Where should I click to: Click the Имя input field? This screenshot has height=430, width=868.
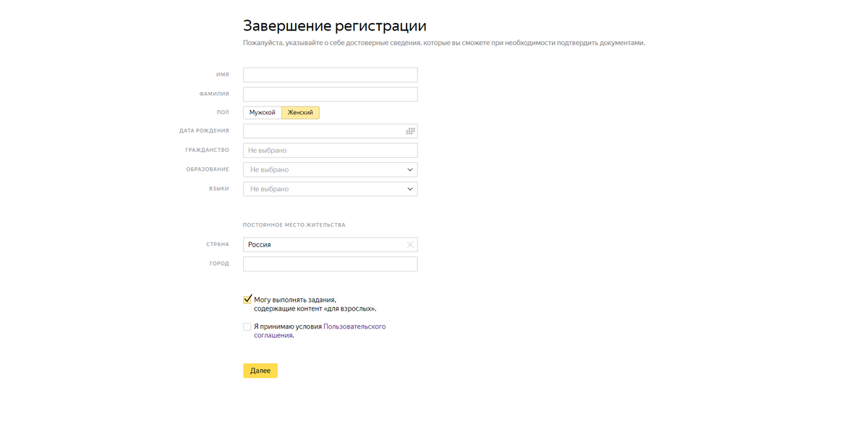[x=330, y=75]
